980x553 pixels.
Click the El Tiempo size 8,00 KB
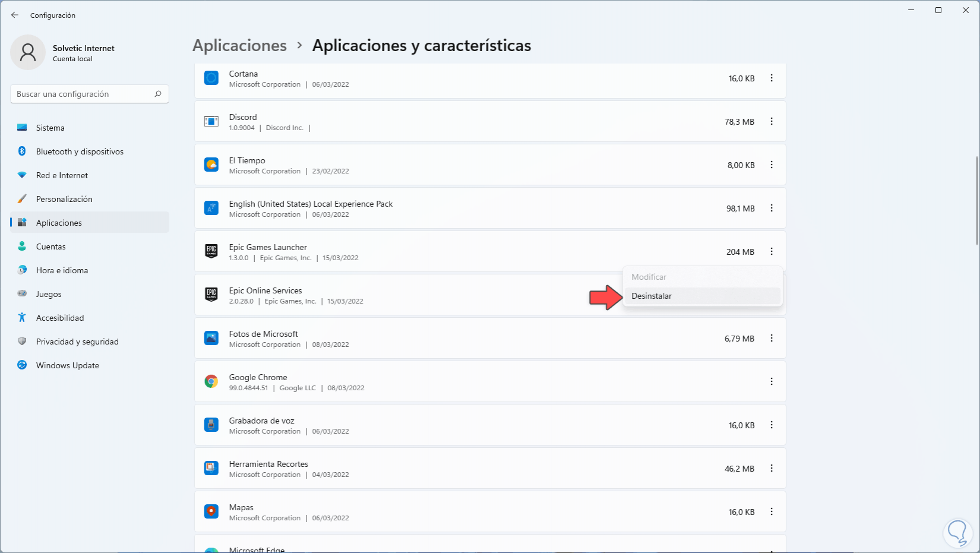[741, 165]
